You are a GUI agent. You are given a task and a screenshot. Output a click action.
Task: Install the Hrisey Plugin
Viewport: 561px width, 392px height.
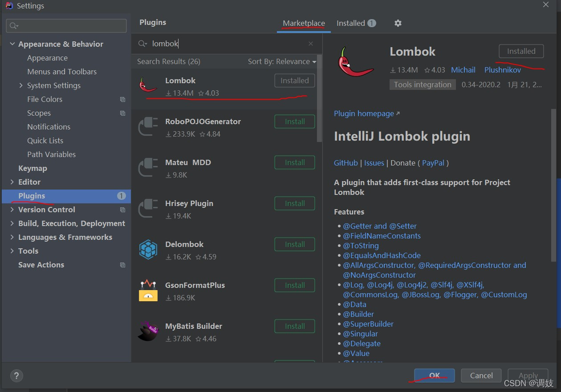click(295, 203)
